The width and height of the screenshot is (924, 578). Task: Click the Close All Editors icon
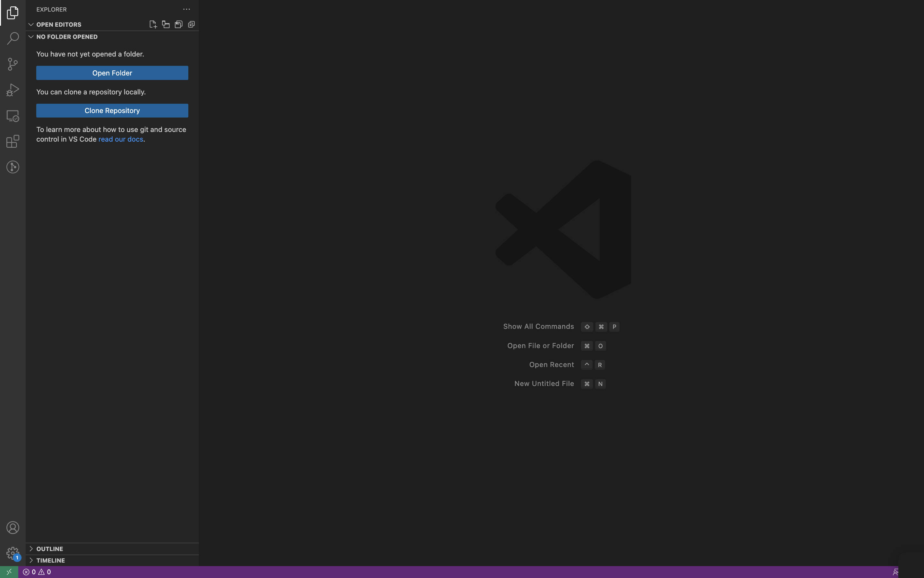coord(191,24)
